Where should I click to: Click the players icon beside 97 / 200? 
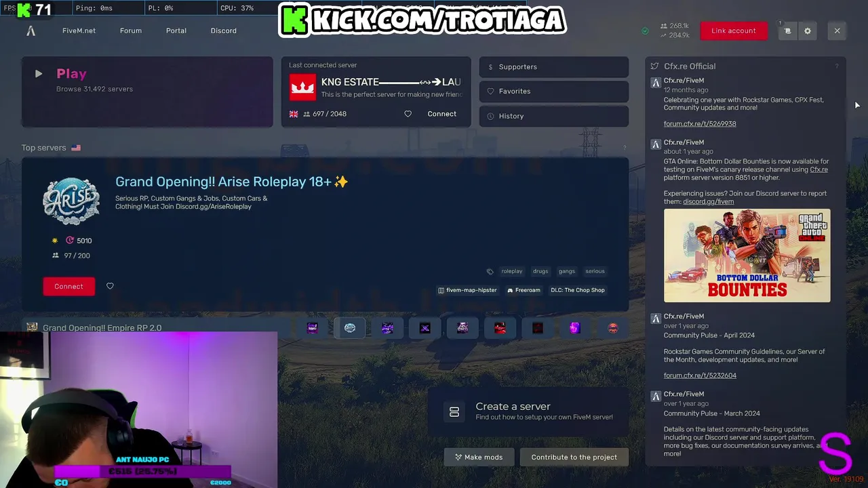[56, 256]
